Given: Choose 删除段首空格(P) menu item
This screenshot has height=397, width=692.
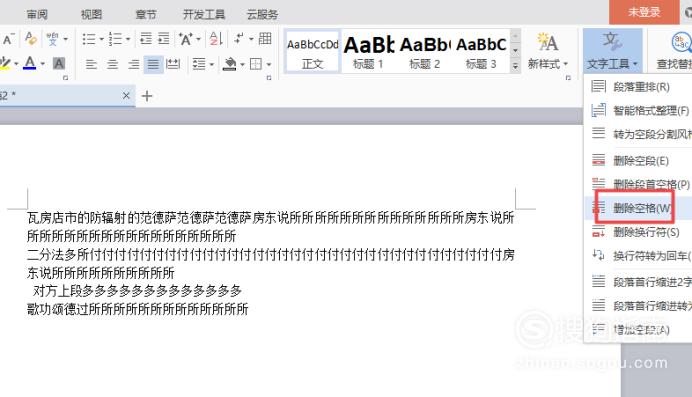Looking at the screenshot, I should click(639, 184).
